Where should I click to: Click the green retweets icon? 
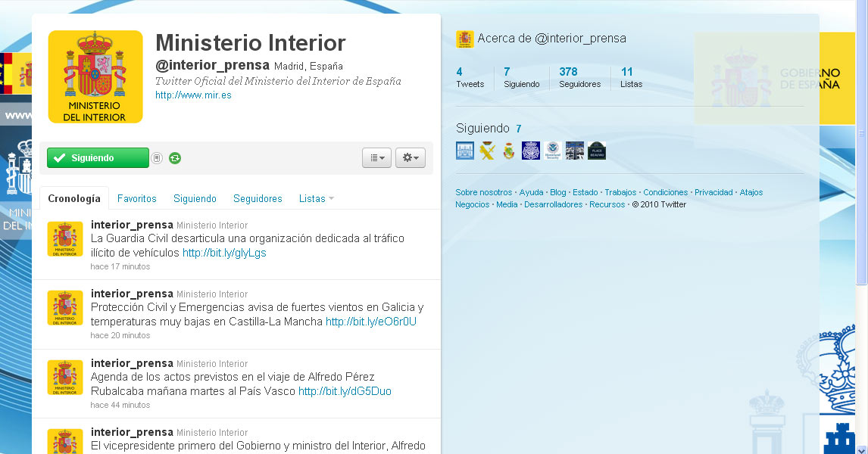(175, 158)
